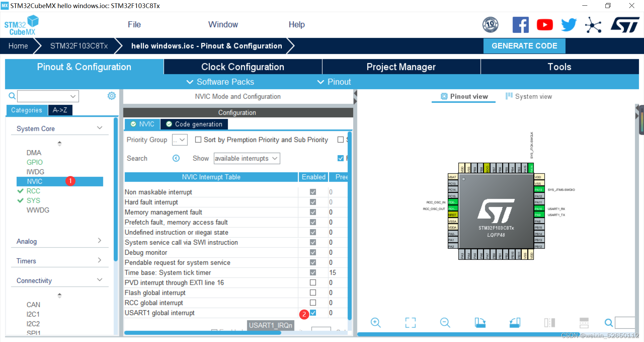The height and width of the screenshot is (342, 644).
Task: Click the categories panel vertical scrollbar
Action: pyautogui.click(x=116, y=189)
